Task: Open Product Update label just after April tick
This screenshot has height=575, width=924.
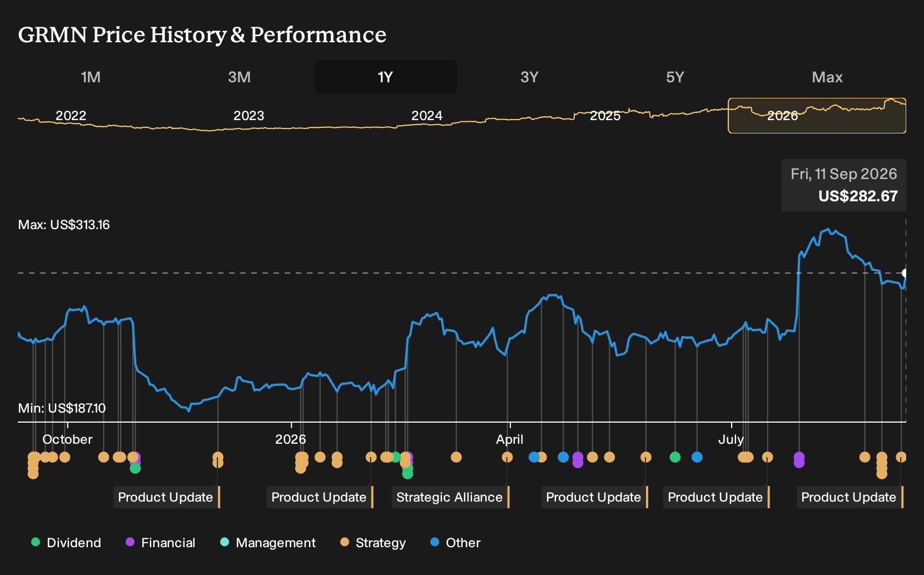Action: (x=595, y=497)
